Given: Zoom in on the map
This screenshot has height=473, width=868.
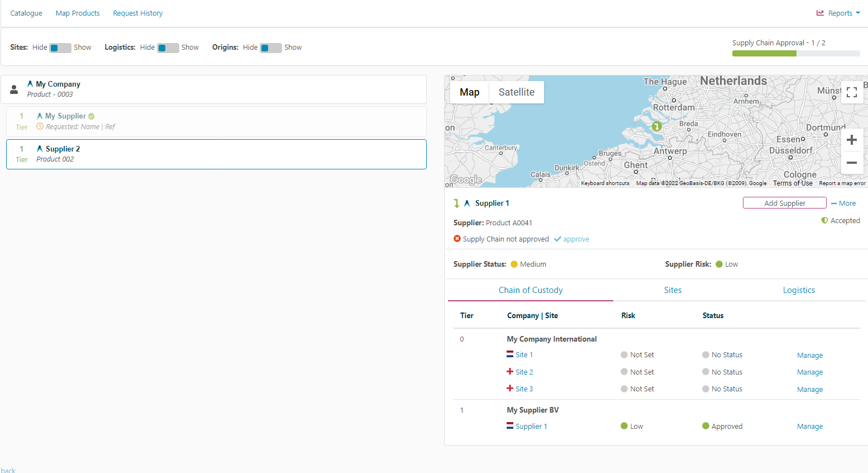Looking at the screenshot, I should [x=851, y=140].
